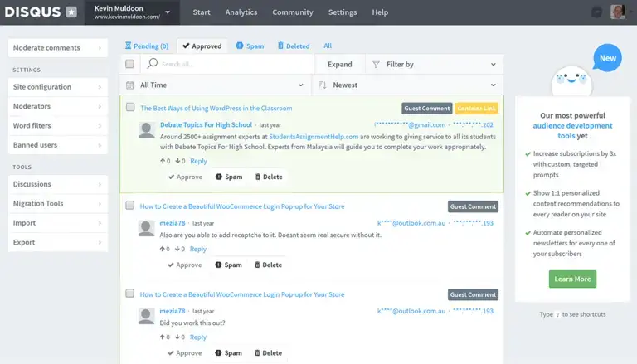
Task: Open Discussions under Tools
Action: [x=58, y=184]
